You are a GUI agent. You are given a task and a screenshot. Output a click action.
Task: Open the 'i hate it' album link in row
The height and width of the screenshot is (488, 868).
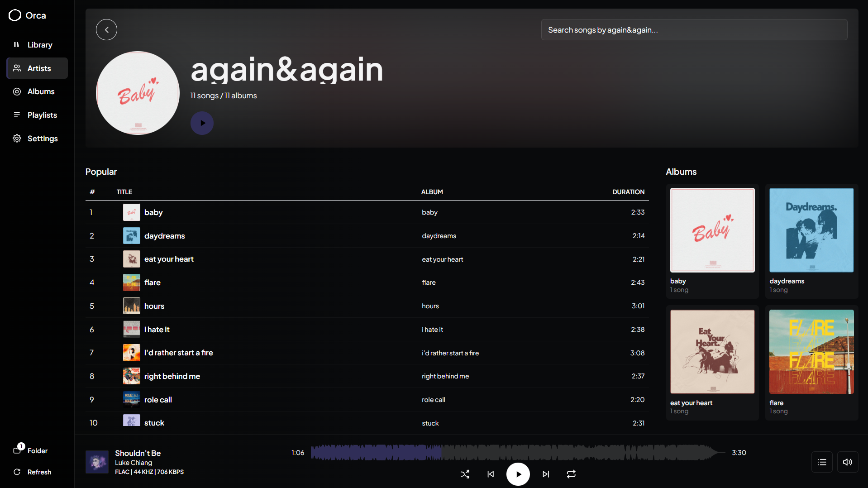(x=433, y=330)
